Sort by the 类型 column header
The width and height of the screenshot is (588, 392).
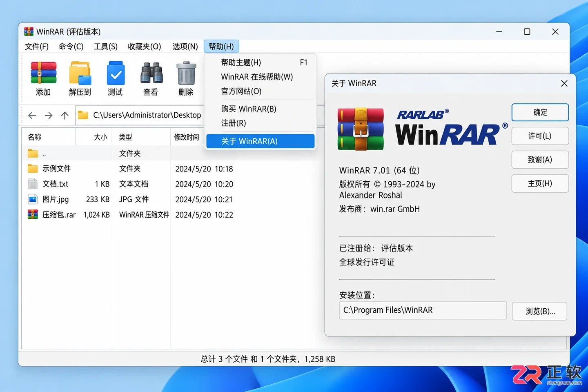tap(141, 137)
